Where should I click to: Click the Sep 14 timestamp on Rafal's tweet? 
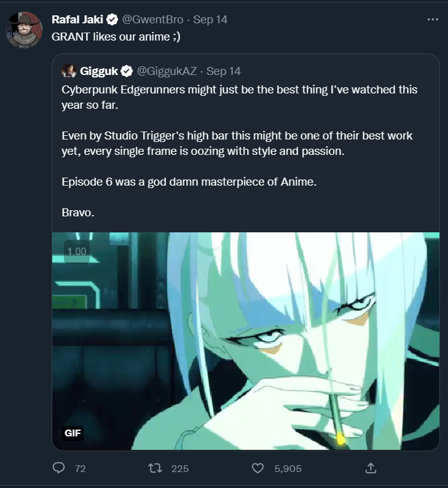(x=210, y=20)
